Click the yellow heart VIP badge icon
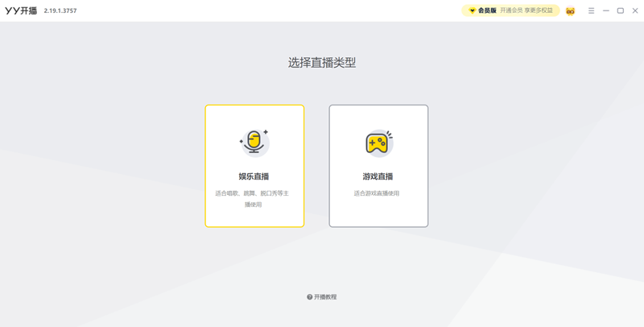The image size is (644, 327). click(472, 10)
